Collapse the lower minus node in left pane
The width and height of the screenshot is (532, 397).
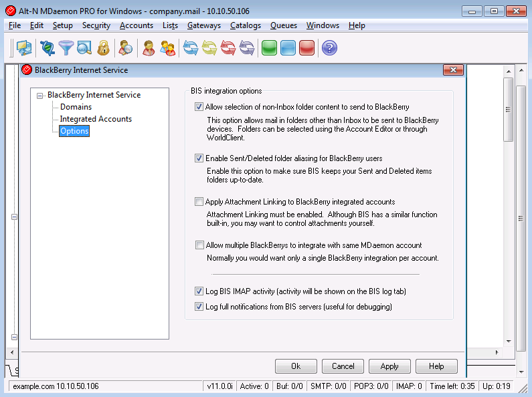[x=14, y=337]
